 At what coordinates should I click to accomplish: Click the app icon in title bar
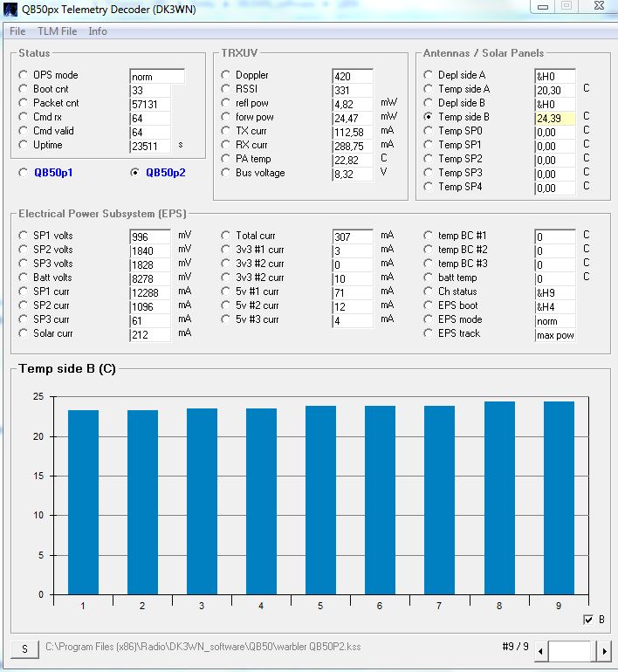11,10
